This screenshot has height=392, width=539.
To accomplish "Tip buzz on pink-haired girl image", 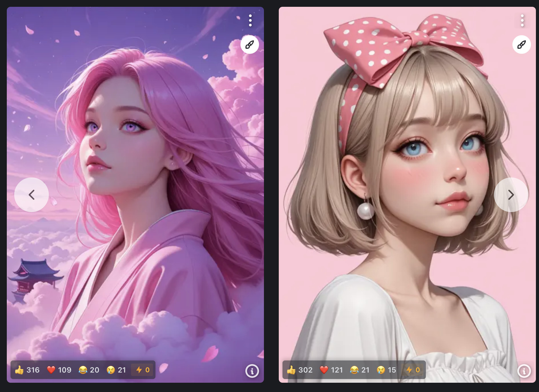I will pos(143,370).
